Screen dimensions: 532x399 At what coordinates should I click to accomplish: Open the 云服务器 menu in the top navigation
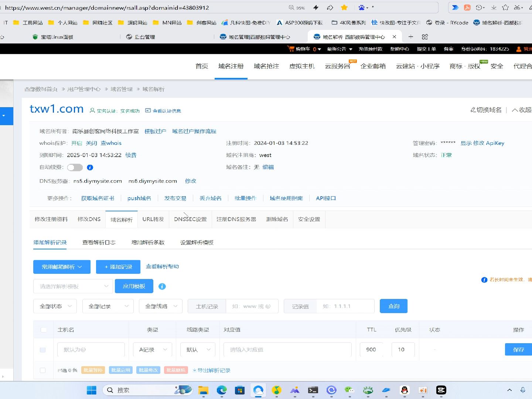[x=337, y=66]
